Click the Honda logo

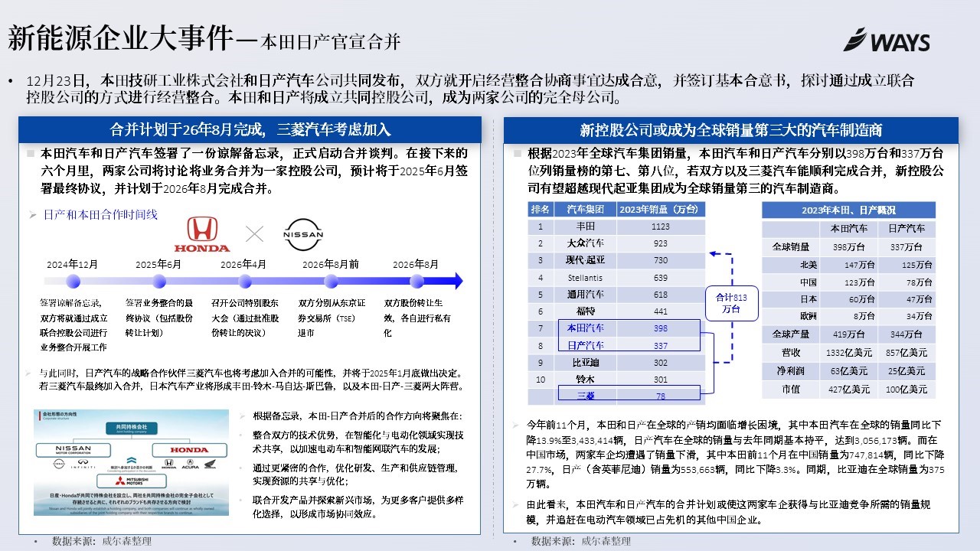coord(202,234)
